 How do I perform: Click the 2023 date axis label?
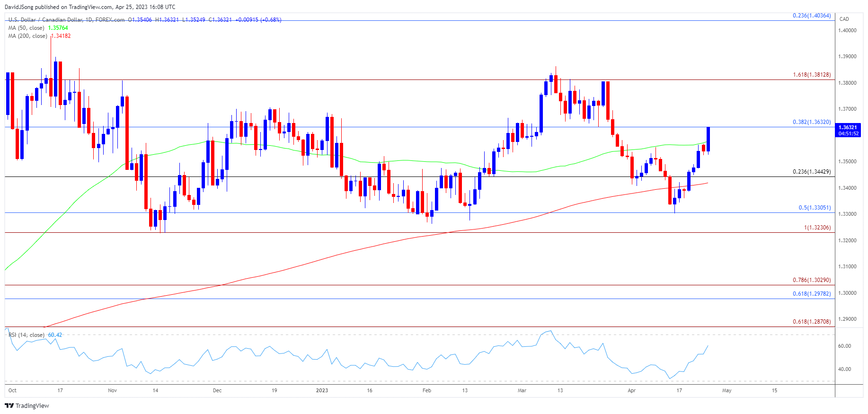coord(322,390)
